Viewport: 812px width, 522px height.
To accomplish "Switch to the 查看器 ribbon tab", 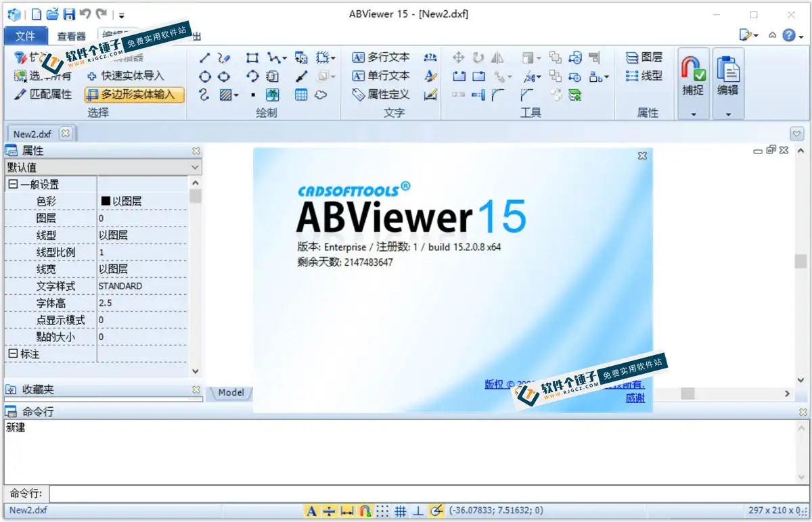I will (71, 36).
